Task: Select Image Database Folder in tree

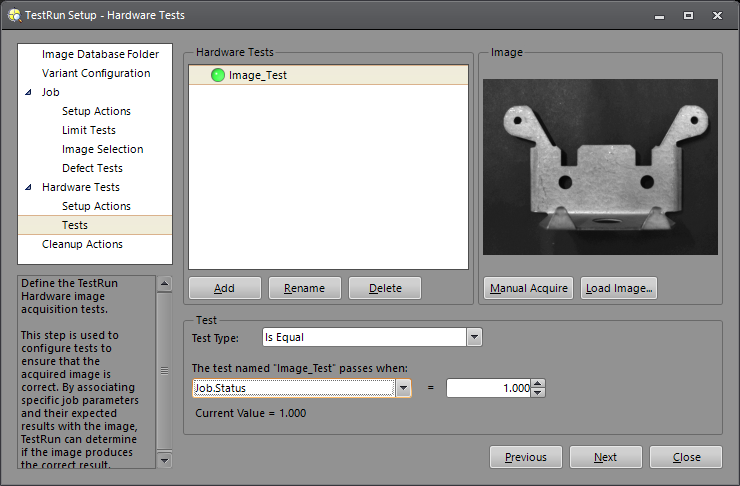Action: pyautogui.click(x=100, y=54)
